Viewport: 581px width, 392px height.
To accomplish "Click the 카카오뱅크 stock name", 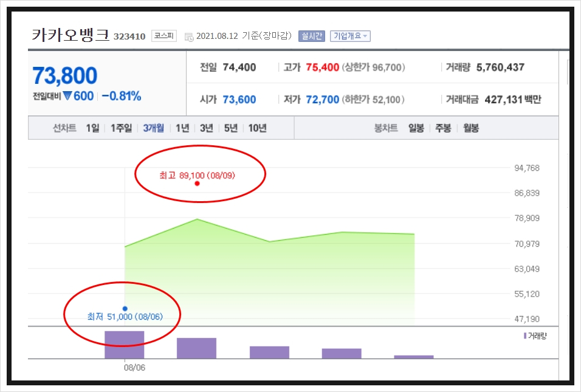I will tap(70, 35).
